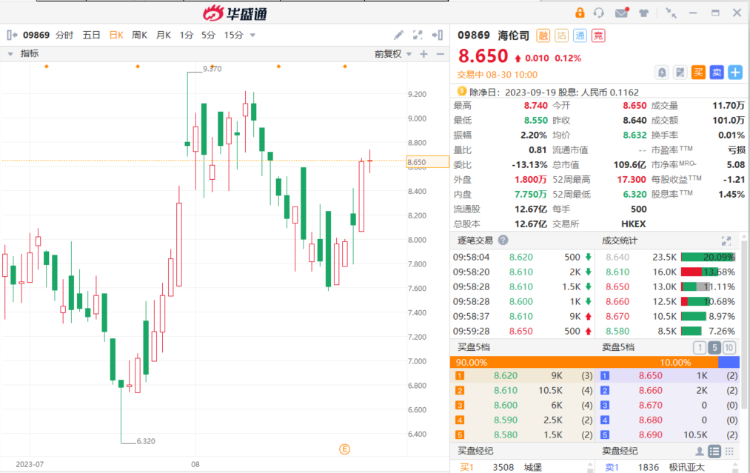The height and width of the screenshot is (473, 750).
Task: Click the skin/shirt theme icon
Action: 644,13
